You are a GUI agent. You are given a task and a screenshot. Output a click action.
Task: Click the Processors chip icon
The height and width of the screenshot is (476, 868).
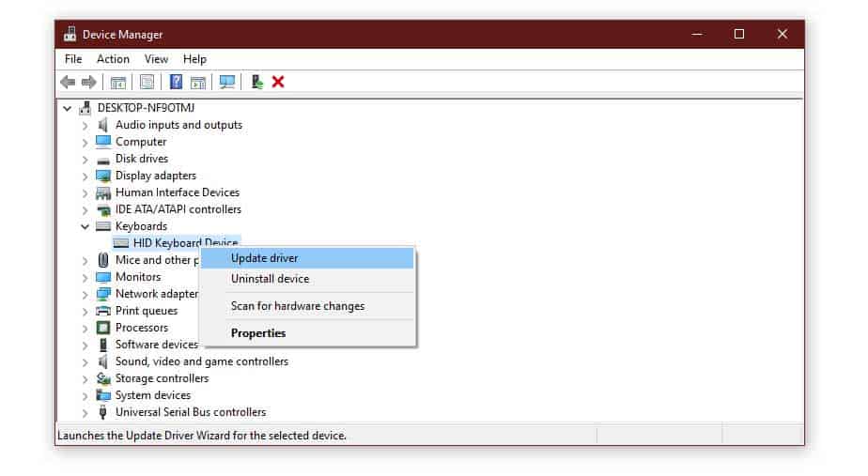pyautogui.click(x=103, y=328)
